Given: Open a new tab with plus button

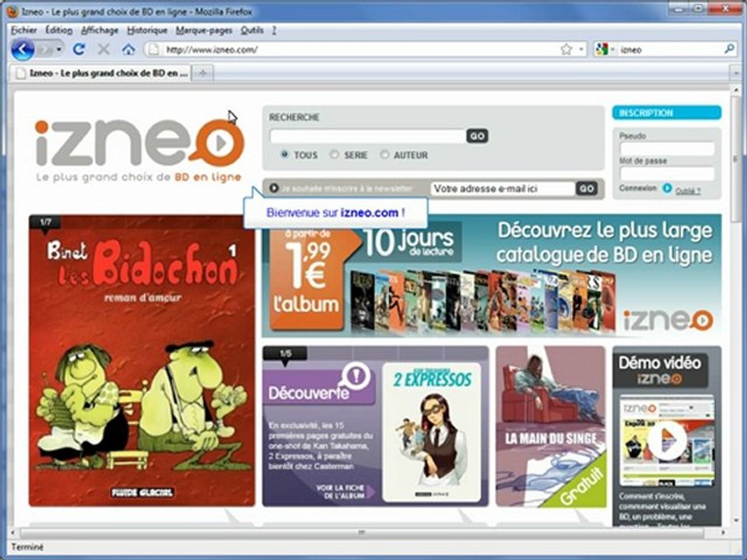Looking at the screenshot, I should pyautogui.click(x=203, y=73).
